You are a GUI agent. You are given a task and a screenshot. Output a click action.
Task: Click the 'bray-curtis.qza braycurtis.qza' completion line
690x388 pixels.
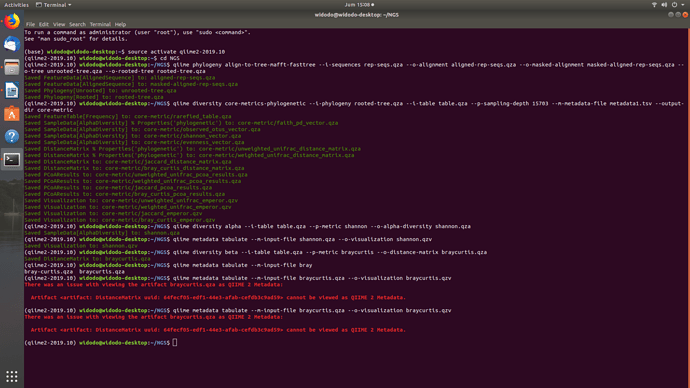coord(74,272)
